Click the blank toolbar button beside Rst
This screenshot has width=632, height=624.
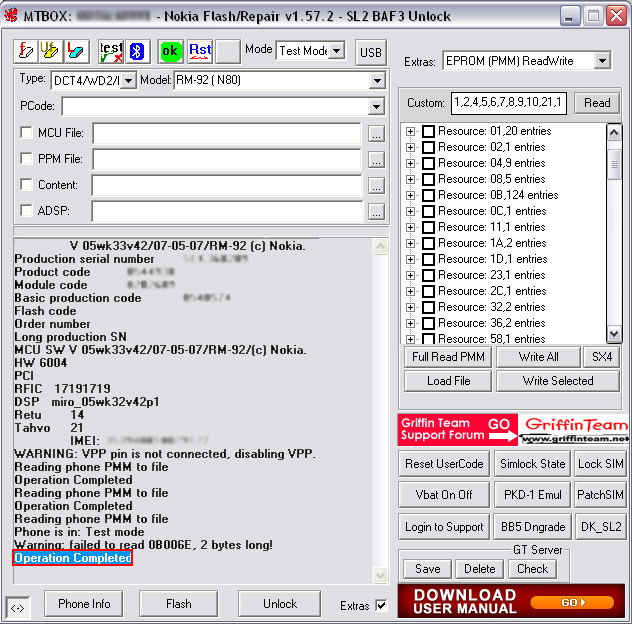228,52
